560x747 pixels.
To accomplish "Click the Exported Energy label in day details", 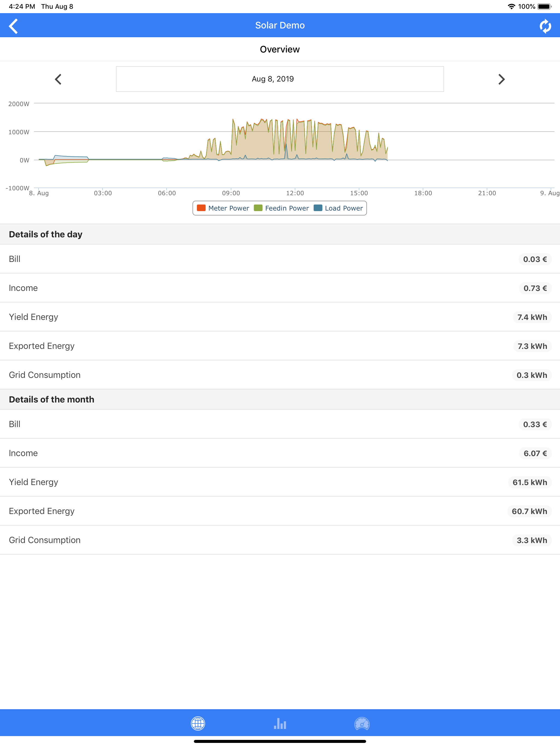I will pos(42,346).
